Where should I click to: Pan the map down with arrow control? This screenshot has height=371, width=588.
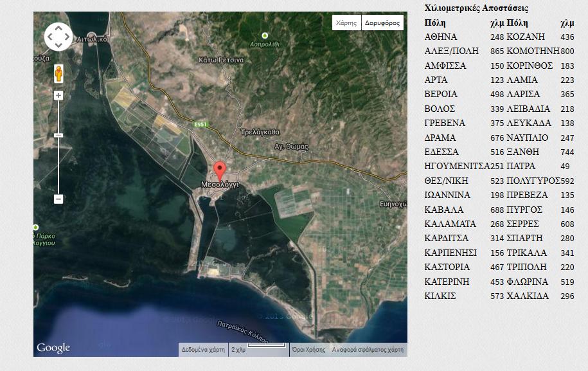58,46
